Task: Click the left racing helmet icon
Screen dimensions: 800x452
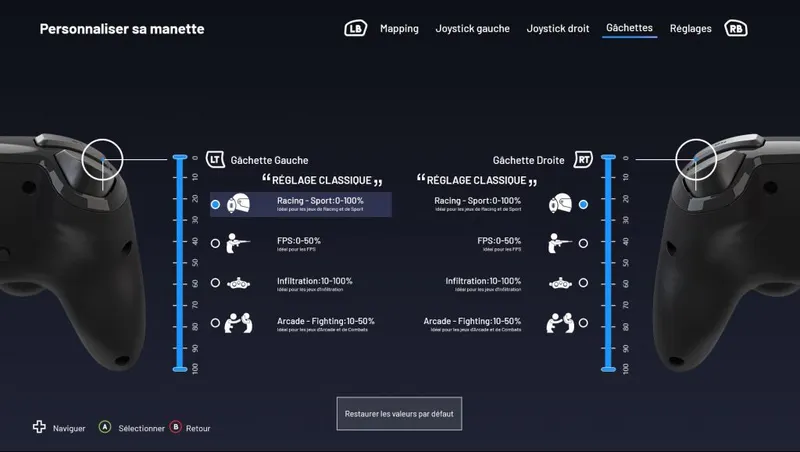Action: tap(240, 204)
